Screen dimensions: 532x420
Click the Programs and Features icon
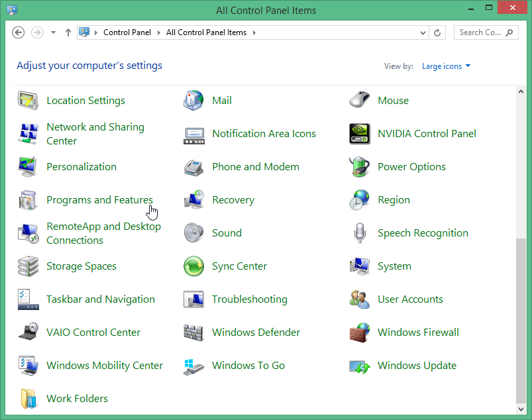[x=28, y=200]
